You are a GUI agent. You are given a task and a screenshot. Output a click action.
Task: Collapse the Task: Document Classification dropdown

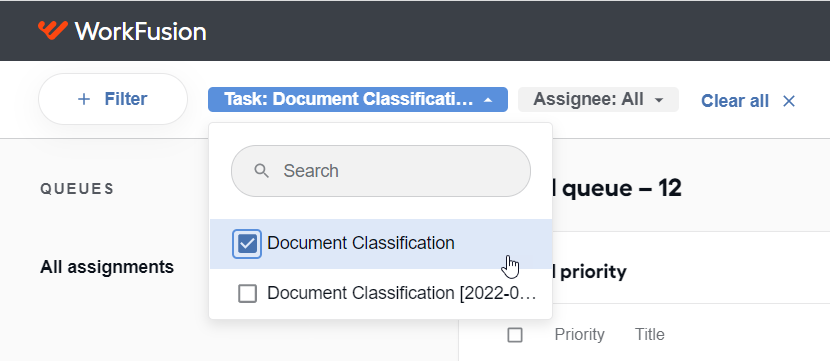pyautogui.click(x=358, y=100)
